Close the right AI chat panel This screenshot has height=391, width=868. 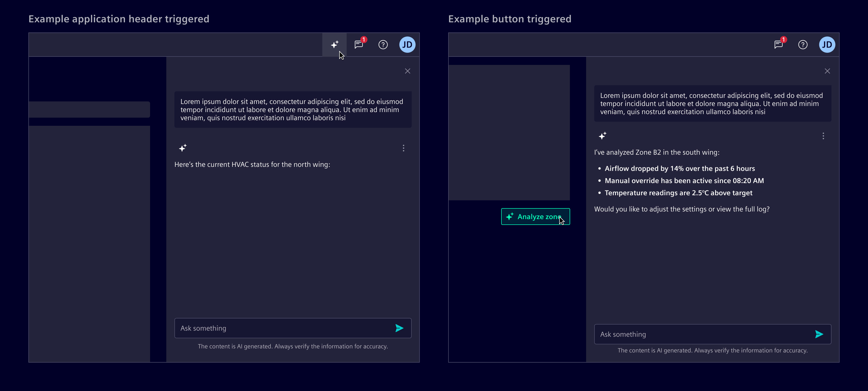click(x=827, y=71)
